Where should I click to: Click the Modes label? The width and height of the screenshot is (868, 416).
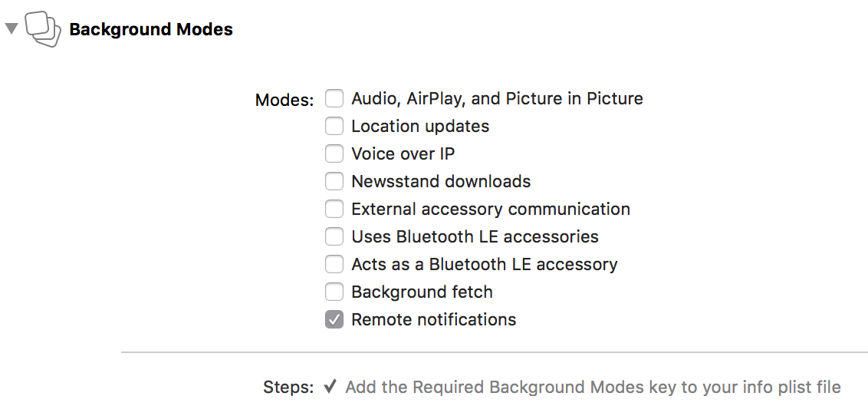284,101
